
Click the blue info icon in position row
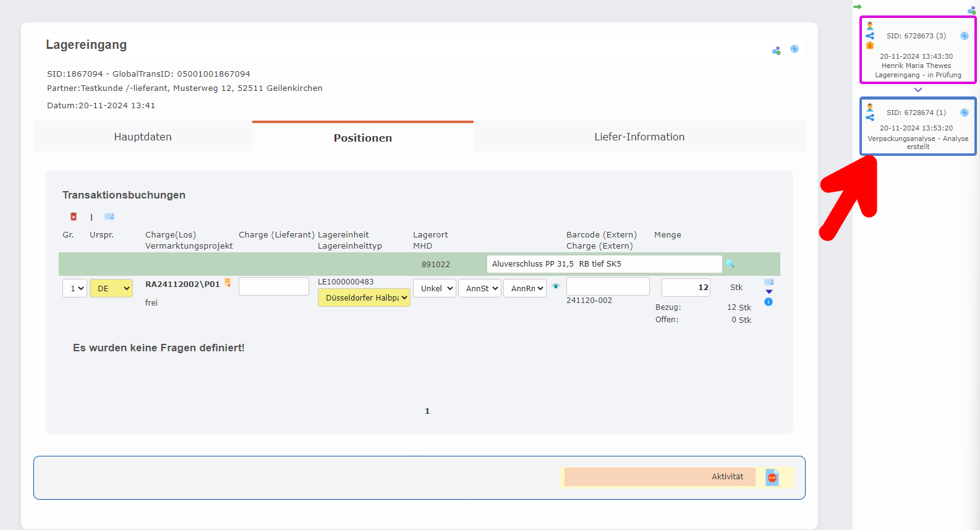[x=769, y=302]
